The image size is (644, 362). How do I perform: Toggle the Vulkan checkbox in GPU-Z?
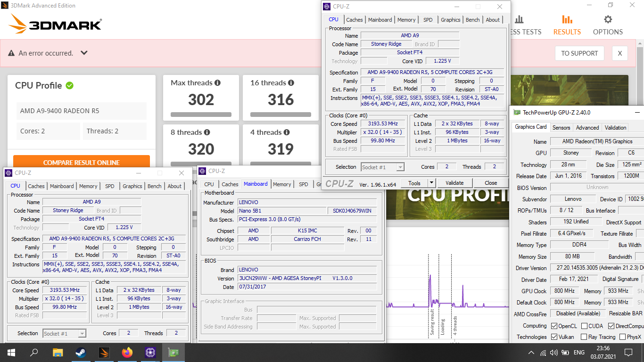point(554,337)
